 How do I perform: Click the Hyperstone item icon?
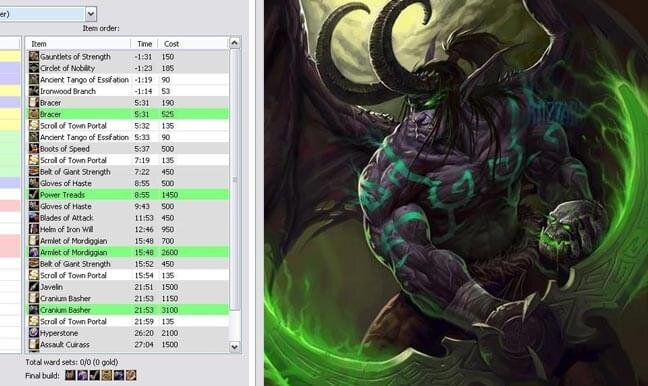coord(34,333)
